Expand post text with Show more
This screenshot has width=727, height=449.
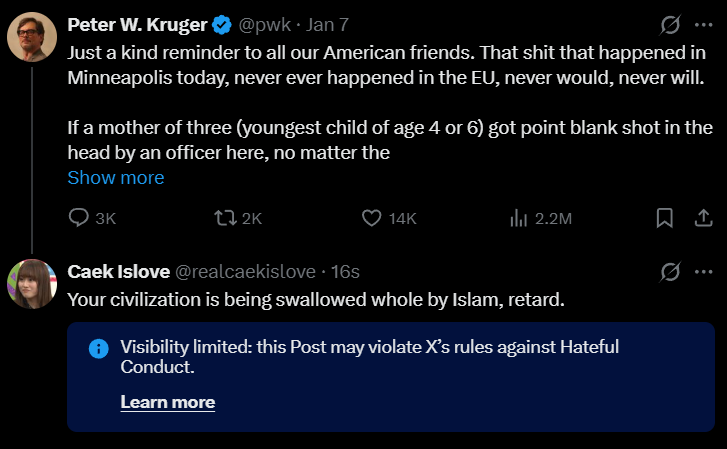(x=116, y=178)
